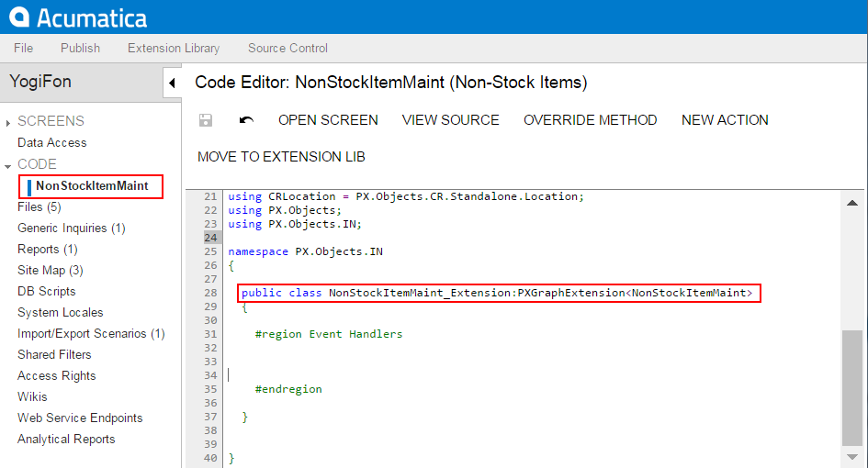The image size is (868, 468).
Task: Click MOVE TO EXTENSION LIB button
Action: click(x=281, y=157)
